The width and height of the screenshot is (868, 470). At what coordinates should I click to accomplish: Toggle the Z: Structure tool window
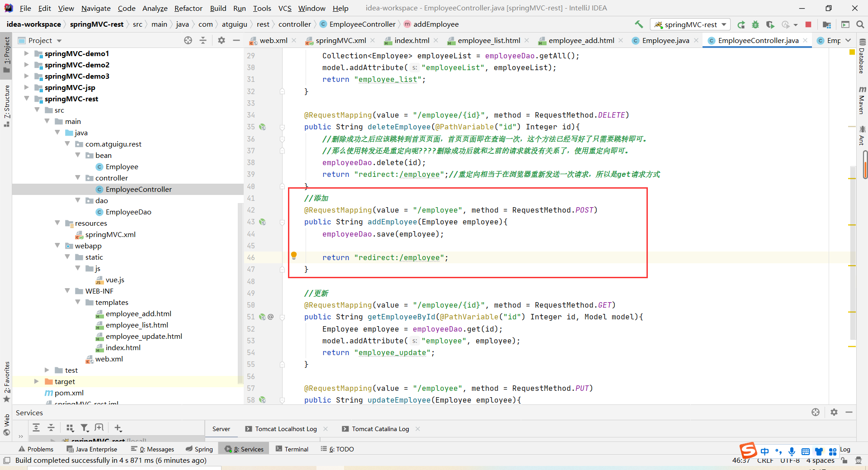(x=6, y=105)
